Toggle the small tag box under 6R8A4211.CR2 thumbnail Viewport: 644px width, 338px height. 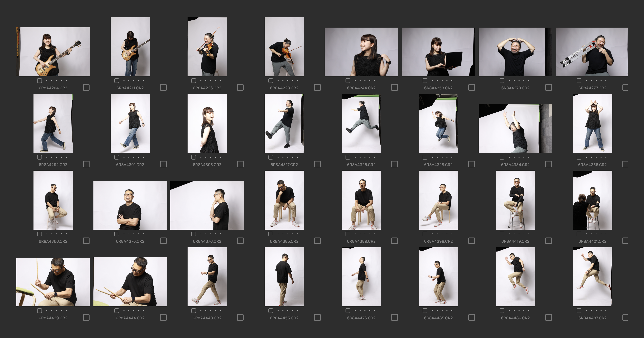116,81
